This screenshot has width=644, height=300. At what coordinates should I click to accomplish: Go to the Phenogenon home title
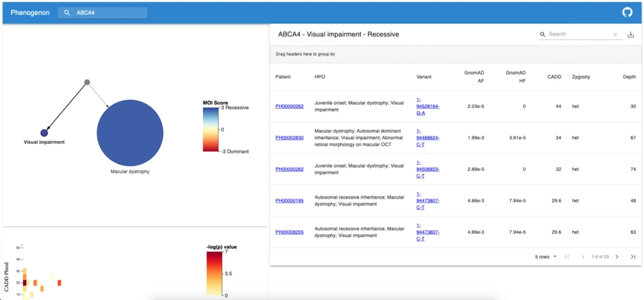(x=30, y=13)
